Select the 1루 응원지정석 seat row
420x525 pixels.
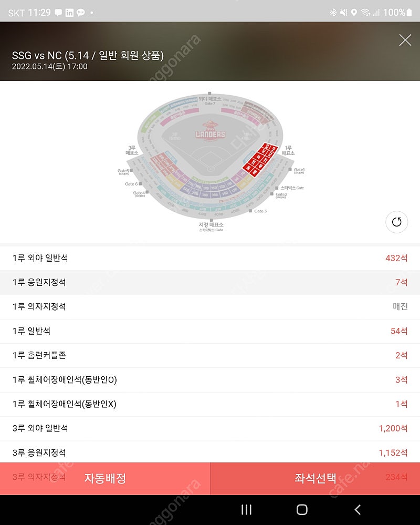click(210, 282)
